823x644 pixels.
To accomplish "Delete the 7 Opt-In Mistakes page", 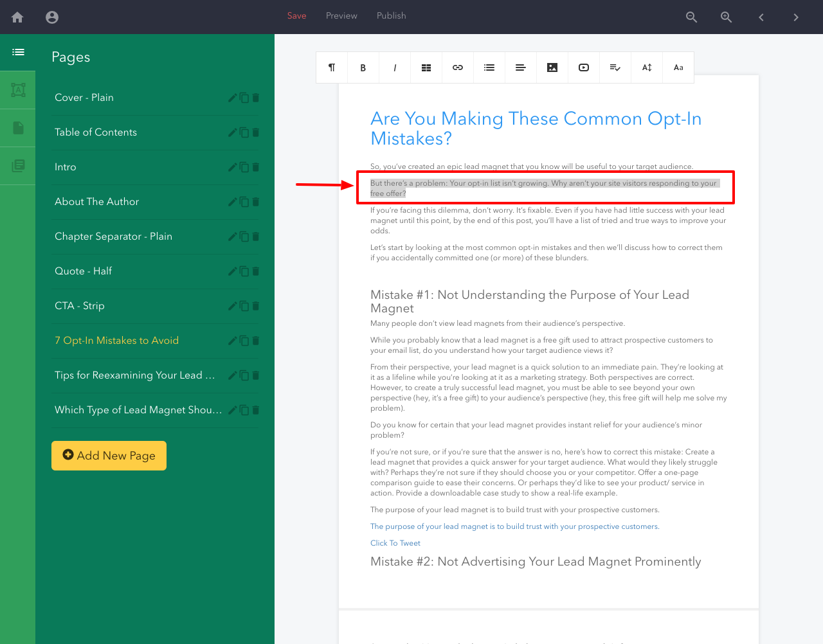I will coord(255,341).
